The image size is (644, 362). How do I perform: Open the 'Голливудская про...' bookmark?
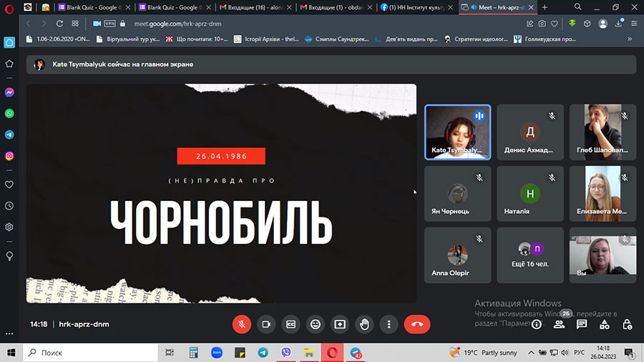550,39
